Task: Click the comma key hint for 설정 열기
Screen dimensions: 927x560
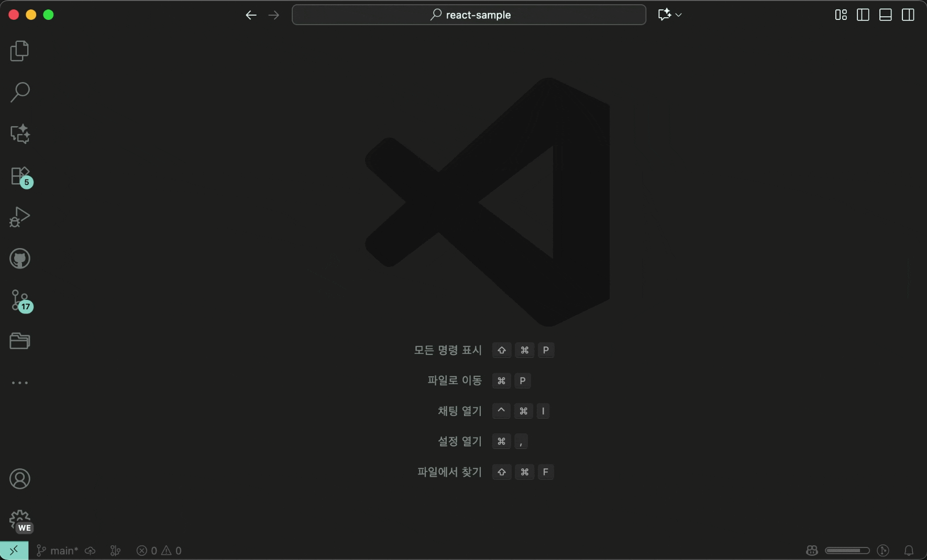Action: point(521,442)
